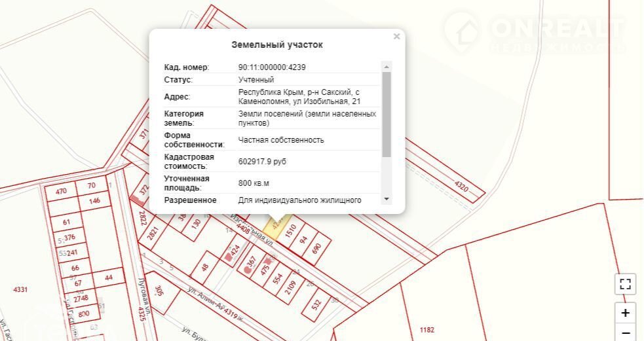Select parcel 470 on the map

62,191
